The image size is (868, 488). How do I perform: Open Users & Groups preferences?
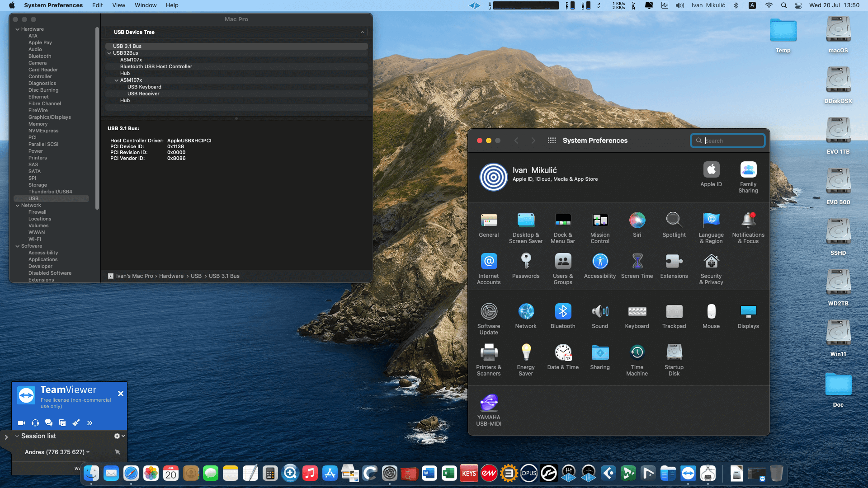tap(563, 269)
